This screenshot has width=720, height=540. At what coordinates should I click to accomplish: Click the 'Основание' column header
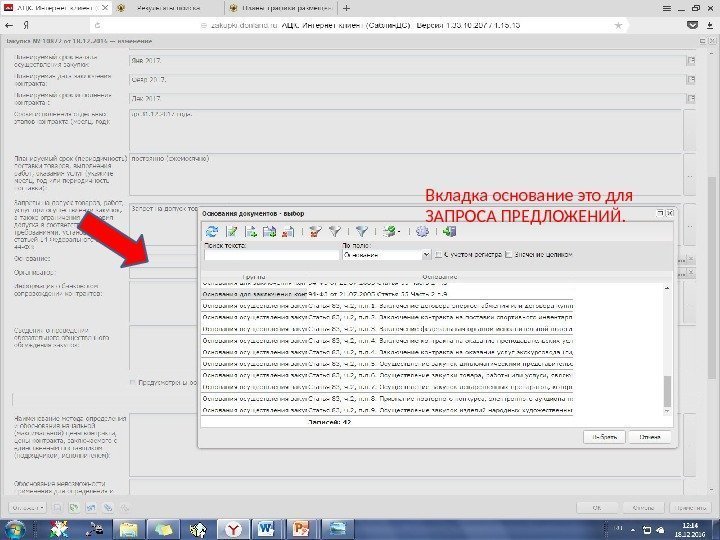pyautogui.click(x=440, y=277)
